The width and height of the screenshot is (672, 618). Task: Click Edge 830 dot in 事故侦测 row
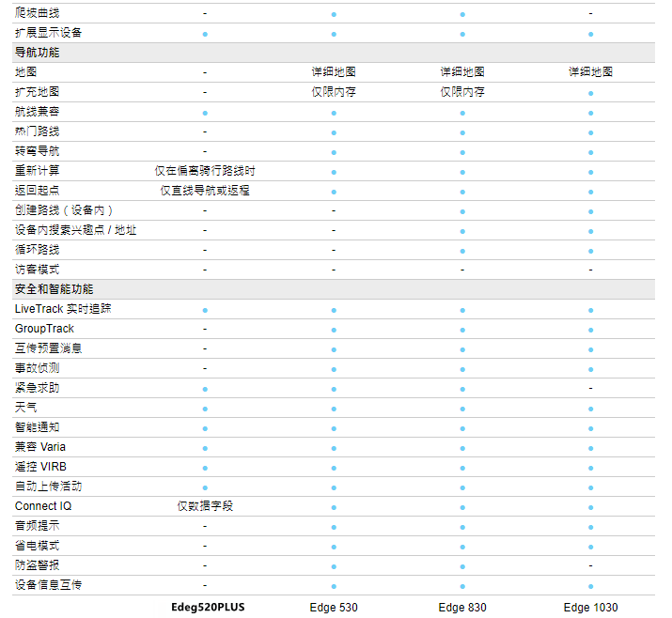click(x=462, y=369)
